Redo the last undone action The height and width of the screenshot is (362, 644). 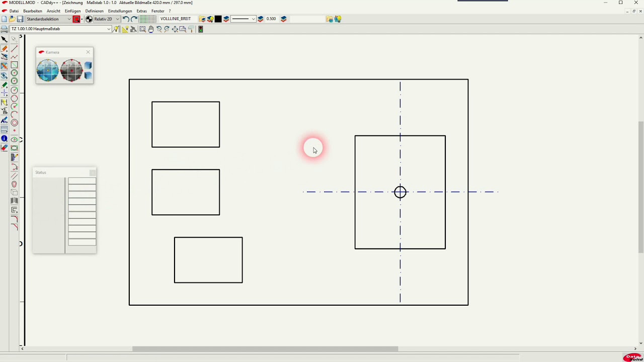click(x=134, y=19)
